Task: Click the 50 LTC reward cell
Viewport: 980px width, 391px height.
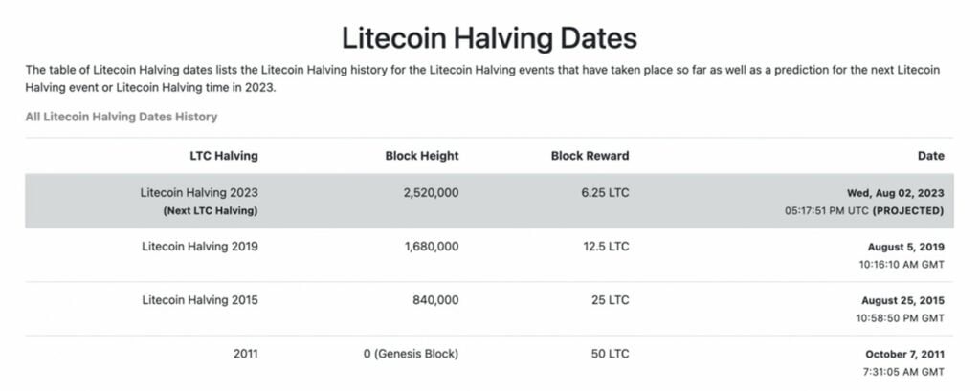Action: [610, 354]
